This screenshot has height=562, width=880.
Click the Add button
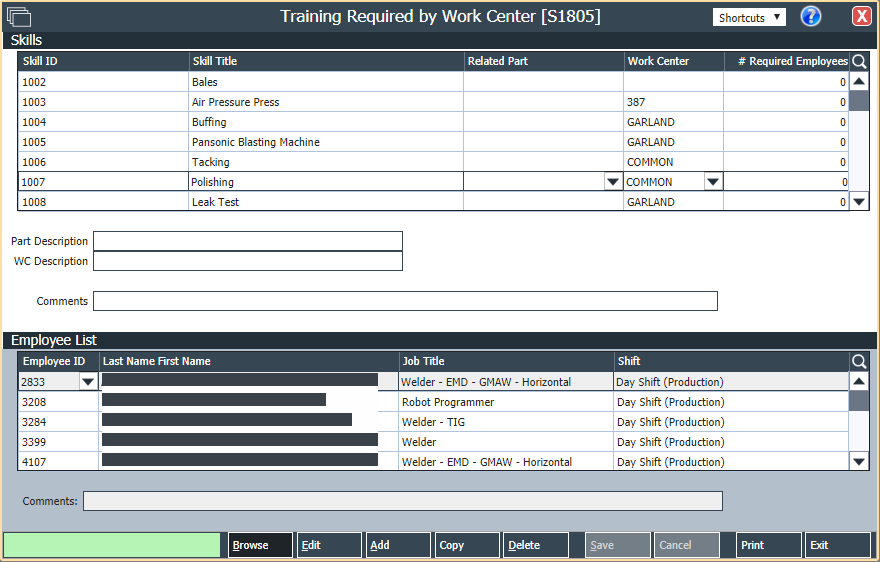point(397,545)
